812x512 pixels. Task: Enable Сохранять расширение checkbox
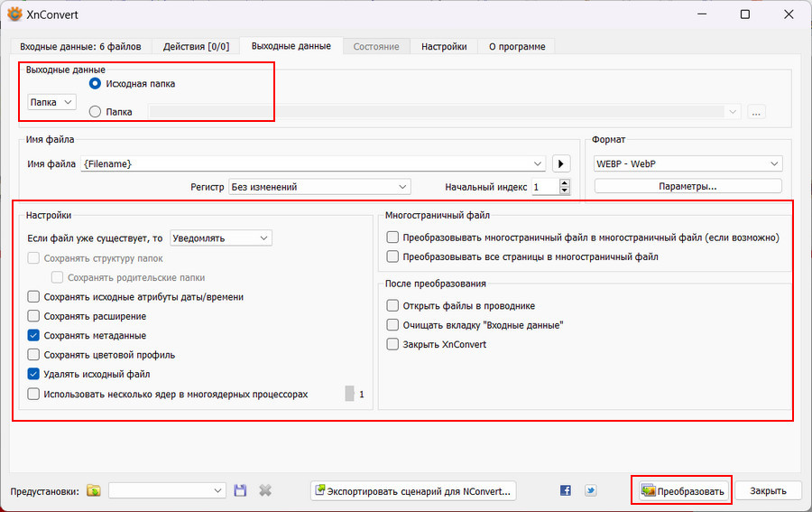tap(33, 315)
